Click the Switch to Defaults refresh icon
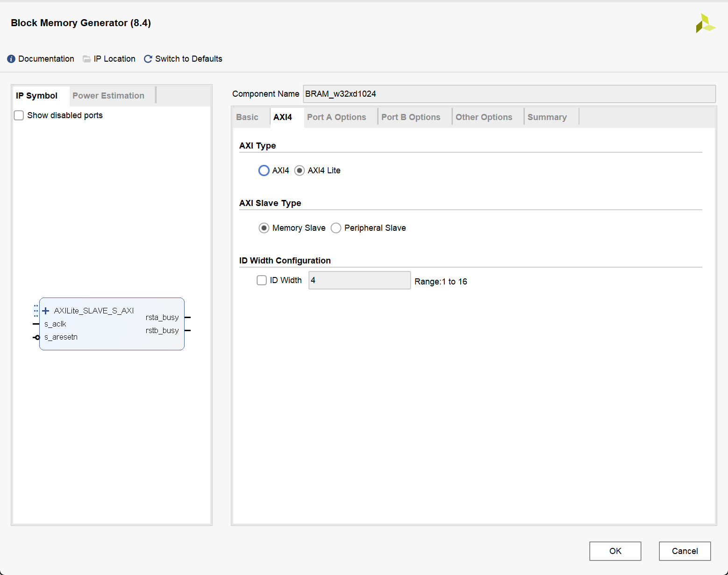The width and height of the screenshot is (728, 575). [148, 59]
